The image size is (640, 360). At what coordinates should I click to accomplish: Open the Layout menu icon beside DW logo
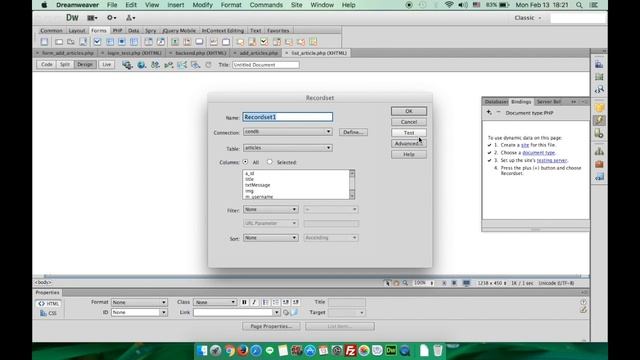pos(92,18)
